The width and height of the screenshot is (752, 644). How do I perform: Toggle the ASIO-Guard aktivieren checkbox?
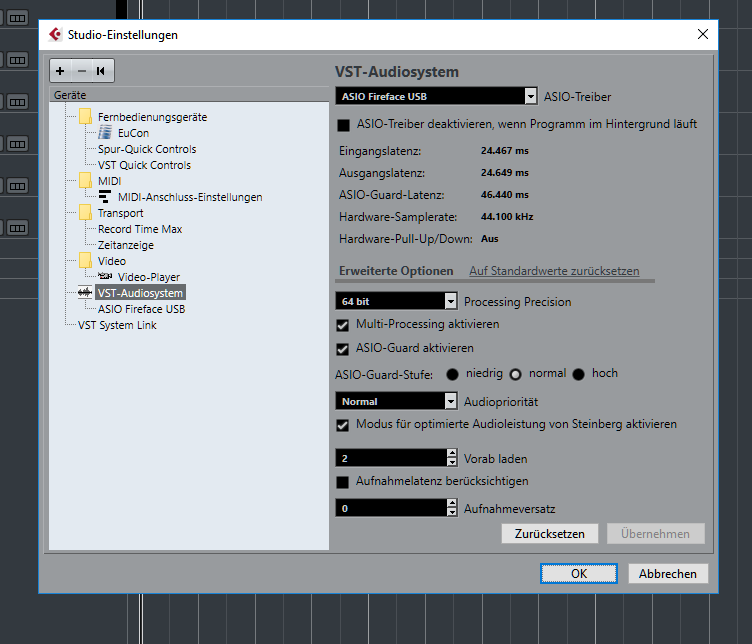click(344, 349)
